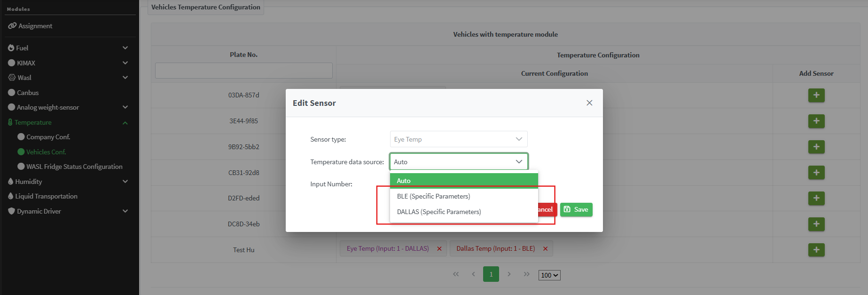Remove the Eye Temp DALLAS sensor tag

(x=439, y=249)
